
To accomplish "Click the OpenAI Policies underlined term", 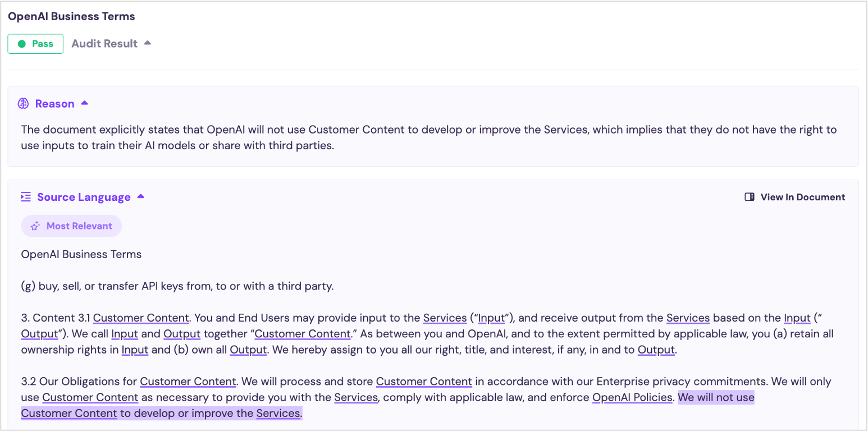I will (x=632, y=397).
